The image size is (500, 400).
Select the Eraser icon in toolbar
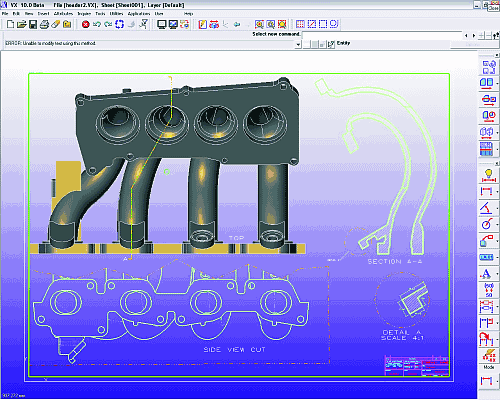pos(56,24)
